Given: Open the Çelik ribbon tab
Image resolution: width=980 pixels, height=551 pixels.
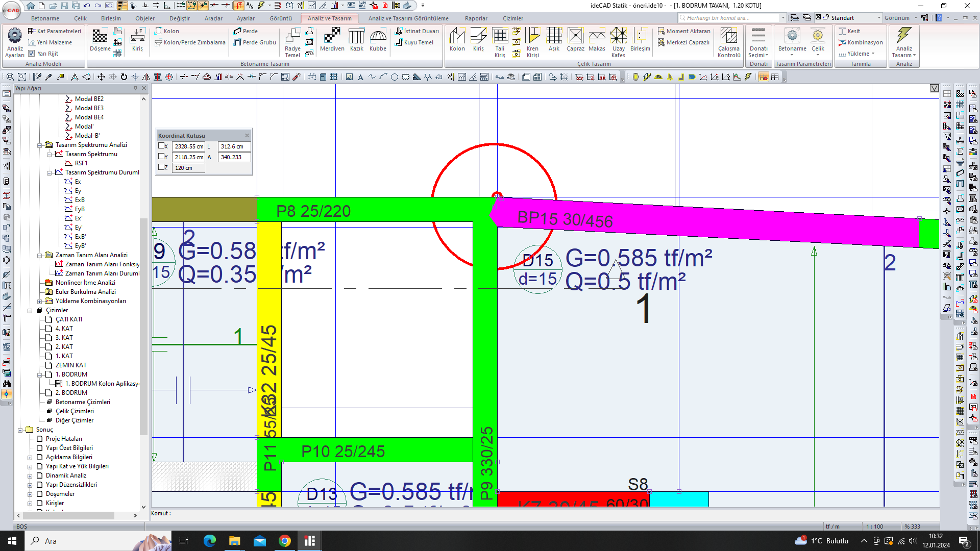Looking at the screenshot, I should click(x=80, y=18).
